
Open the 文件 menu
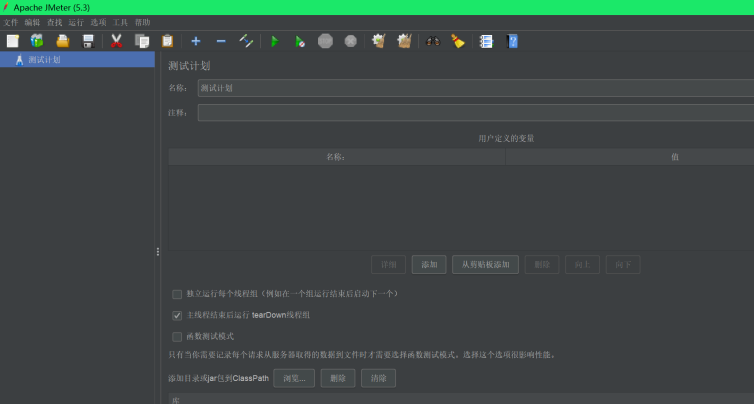(x=11, y=23)
